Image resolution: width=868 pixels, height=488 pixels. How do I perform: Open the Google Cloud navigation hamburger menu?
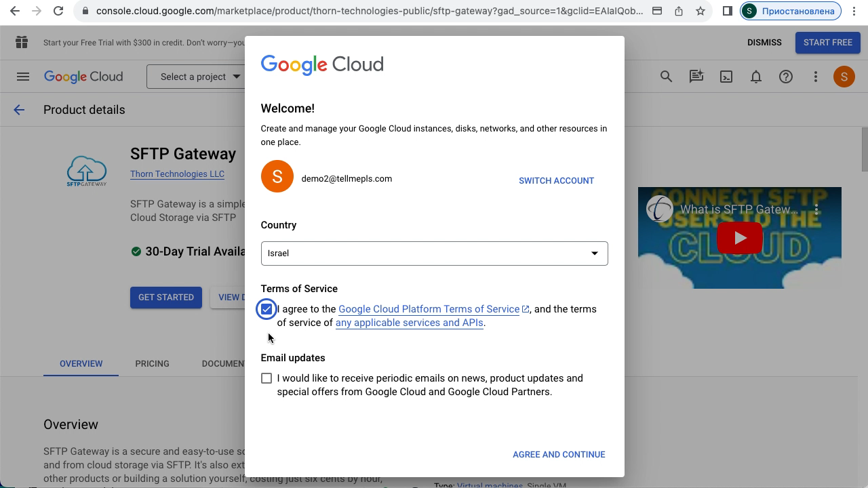click(x=23, y=77)
